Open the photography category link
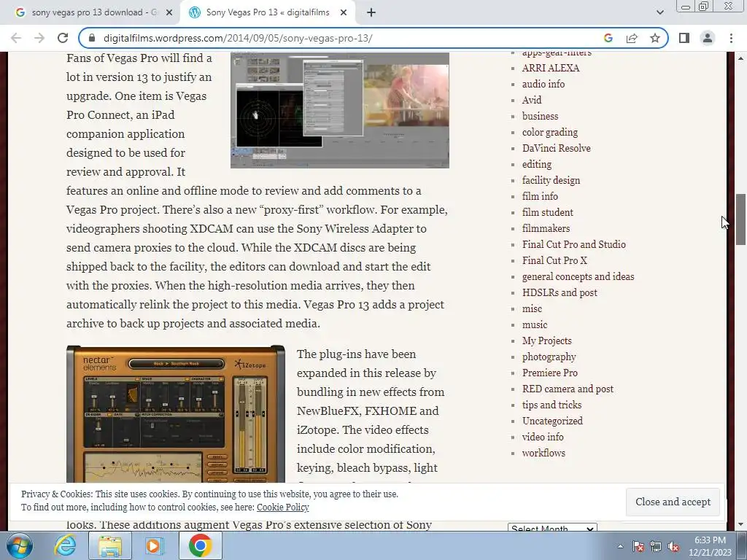Image resolution: width=747 pixels, height=560 pixels. [549, 357]
